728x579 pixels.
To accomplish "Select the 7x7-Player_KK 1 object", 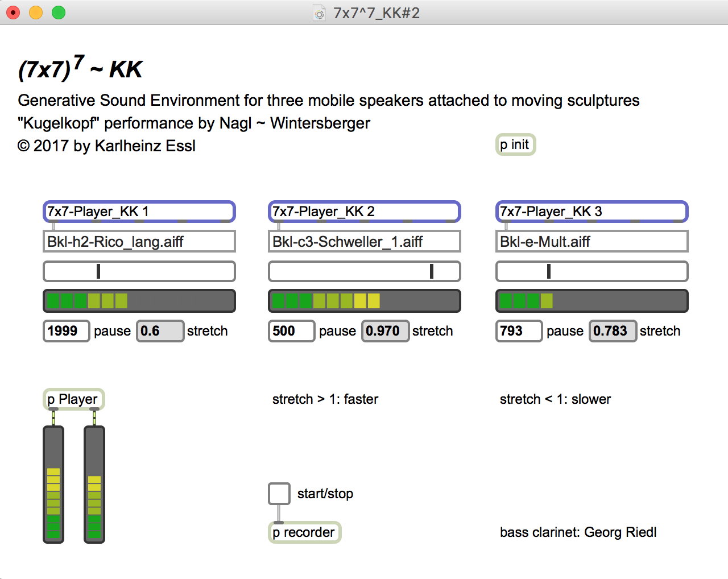I will [x=139, y=212].
